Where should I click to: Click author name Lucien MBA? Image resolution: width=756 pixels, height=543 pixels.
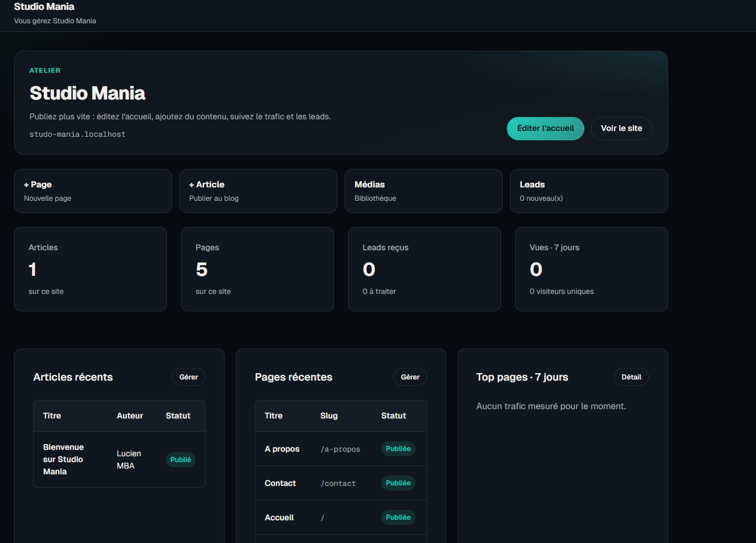coord(129,460)
